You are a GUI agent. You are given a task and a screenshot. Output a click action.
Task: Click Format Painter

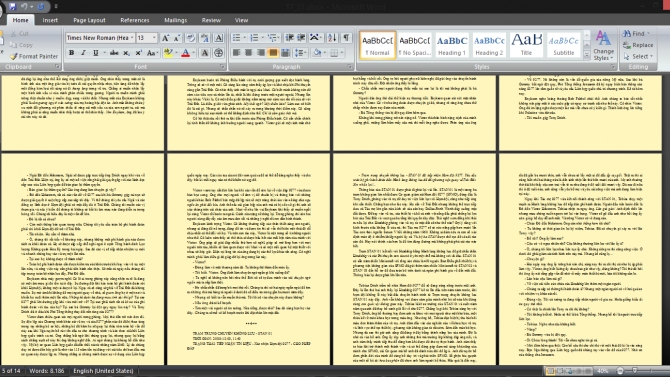[34, 56]
